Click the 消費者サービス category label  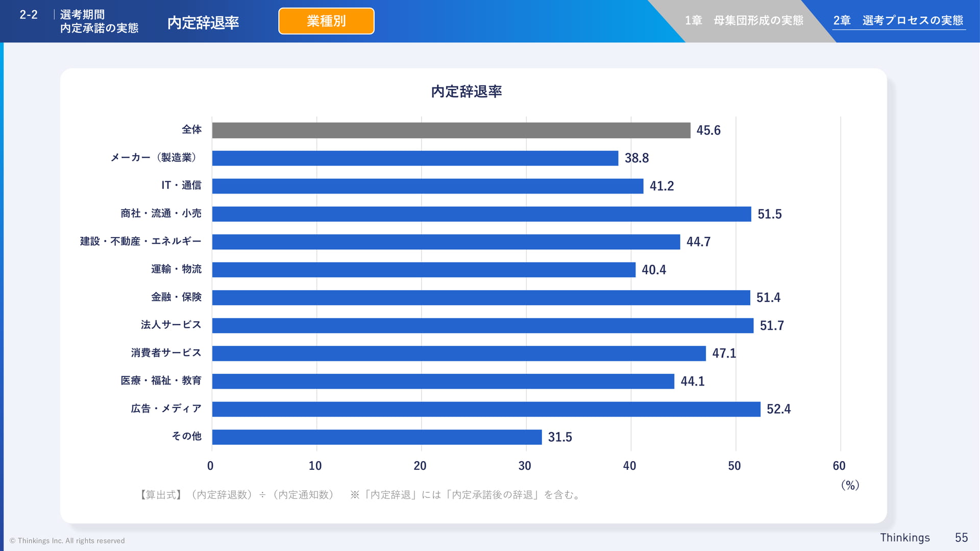166,352
